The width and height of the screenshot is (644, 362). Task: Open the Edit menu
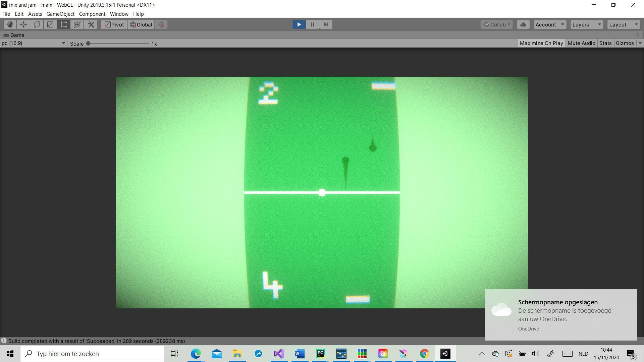point(19,14)
